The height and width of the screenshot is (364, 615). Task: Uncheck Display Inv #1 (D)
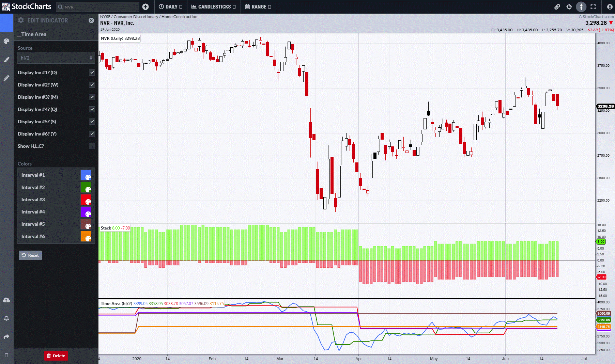coord(92,73)
